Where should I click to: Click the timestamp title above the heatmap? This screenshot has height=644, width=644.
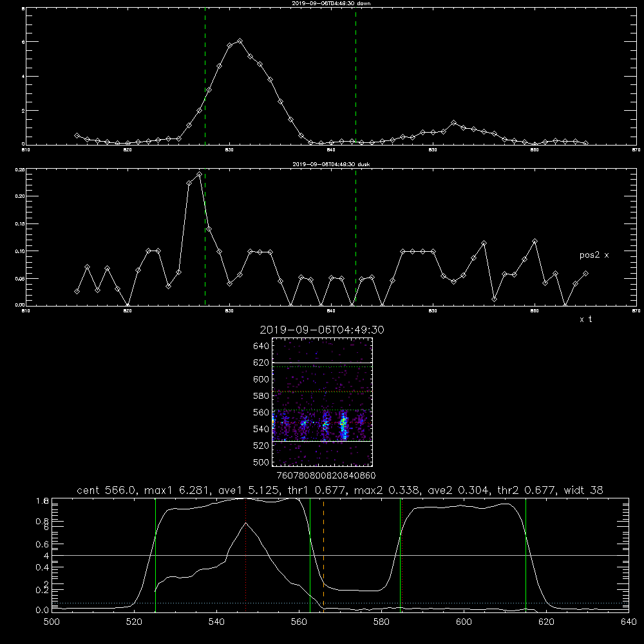coord(322,330)
